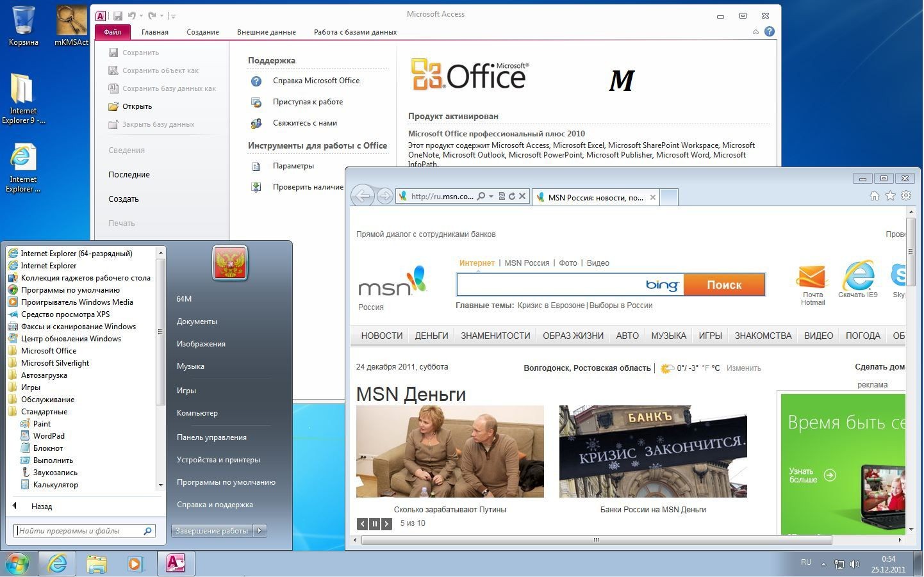Open Internet Explorer 9 folder on desktop

point(23,97)
